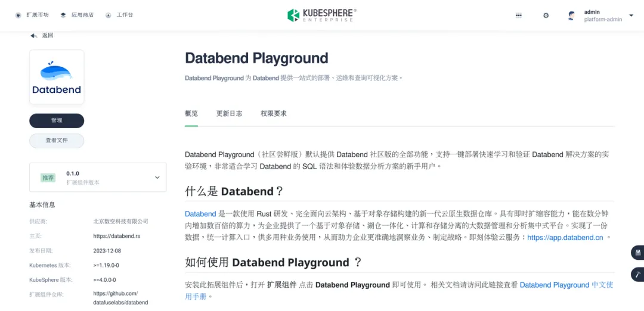
Task: Click the https://databend.rs homepage value
Action: point(117,236)
